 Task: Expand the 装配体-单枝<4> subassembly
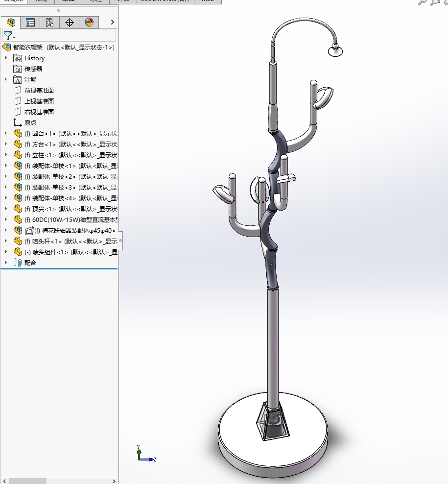tap(5, 198)
